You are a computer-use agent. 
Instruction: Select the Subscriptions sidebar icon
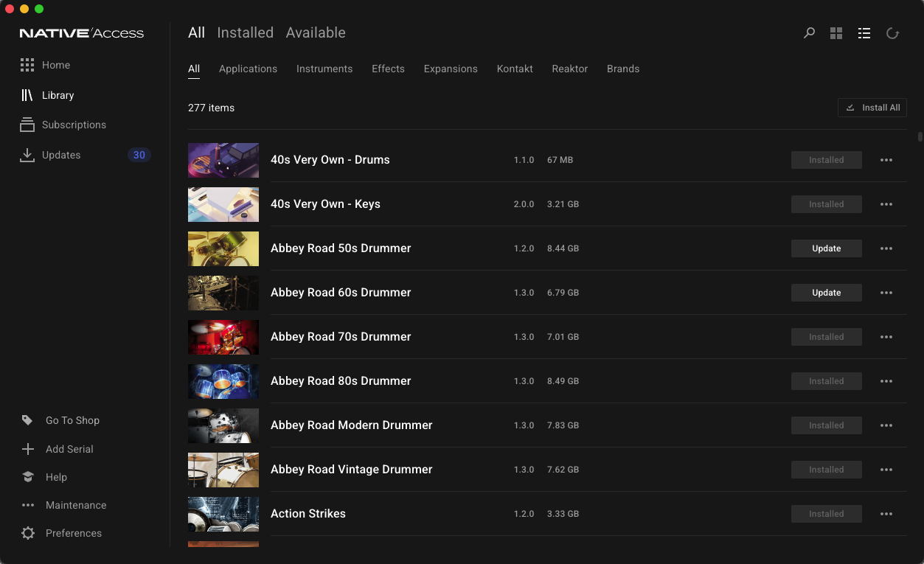coord(27,125)
